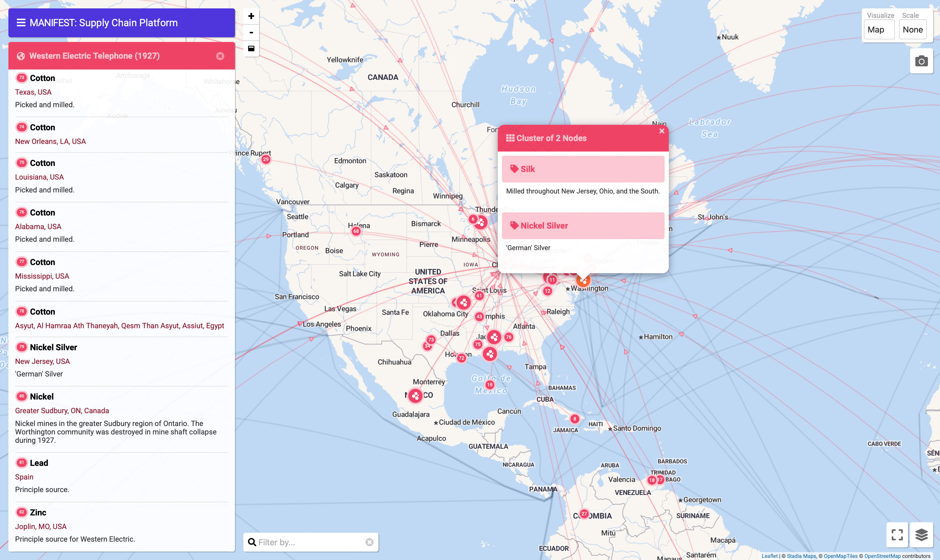Open the hamburger menu in MANIFEST header
This screenshot has width=940, height=560.
tap(21, 23)
